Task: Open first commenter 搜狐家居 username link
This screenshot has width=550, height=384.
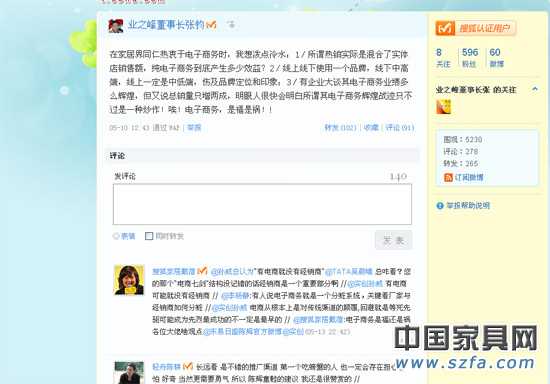Action: pos(174,271)
